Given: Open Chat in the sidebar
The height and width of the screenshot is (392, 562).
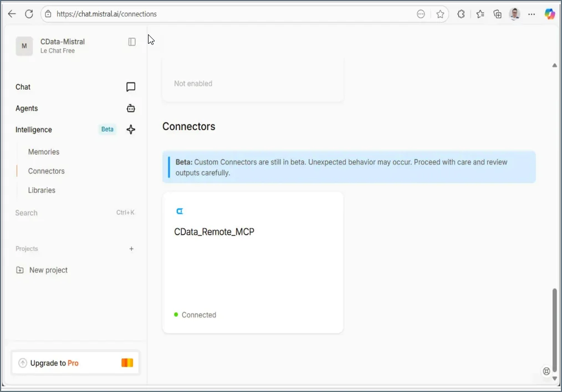Looking at the screenshot, I should point(23,87).
